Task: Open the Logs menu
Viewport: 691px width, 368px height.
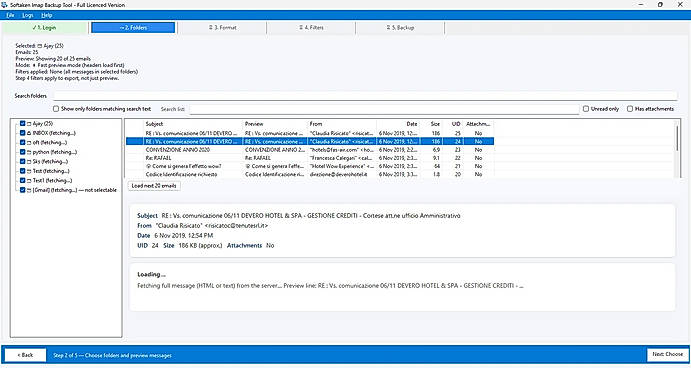Action: point(28,15)
